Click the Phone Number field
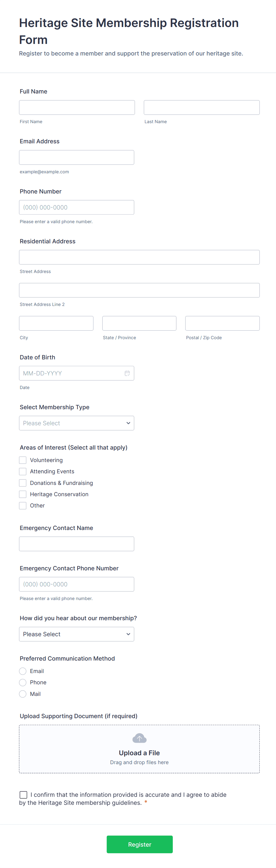The width and height of the screenshot is (276, 868). point(77,207)
